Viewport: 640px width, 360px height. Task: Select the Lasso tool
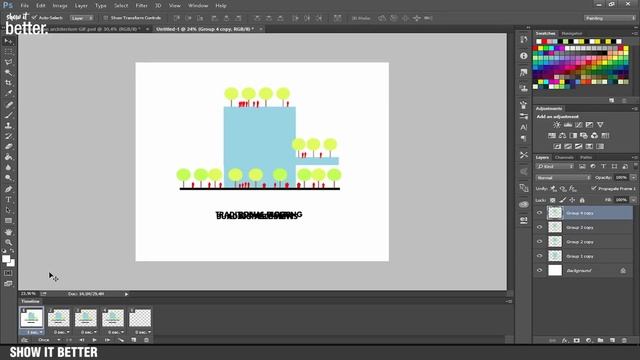pyautogui.click(x=8, y=62)
